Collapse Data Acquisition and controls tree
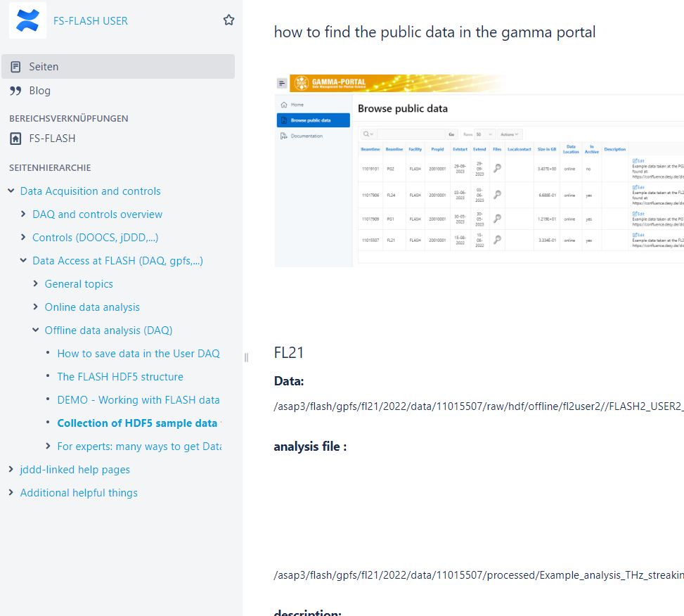The image size is (684, 616). [x=11, y=191]
